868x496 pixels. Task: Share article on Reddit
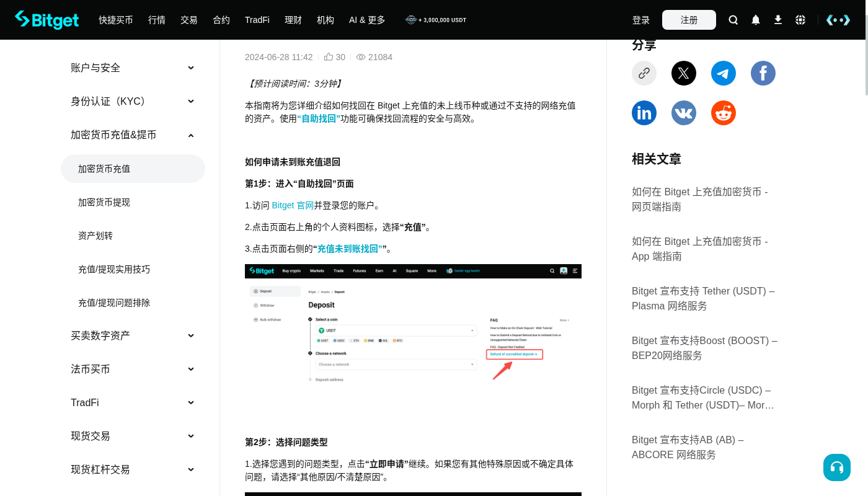724,113
